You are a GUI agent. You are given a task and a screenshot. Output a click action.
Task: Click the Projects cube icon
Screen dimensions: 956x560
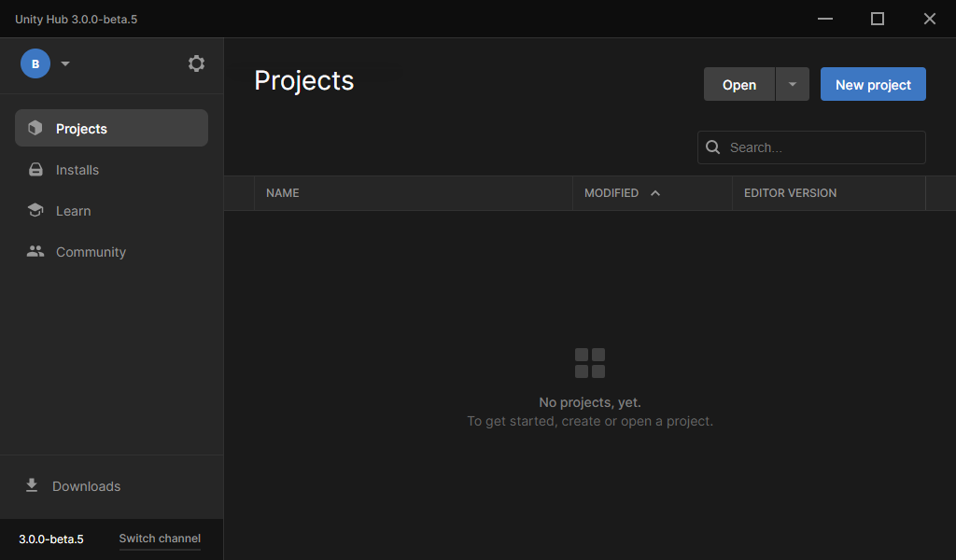click(x=35, y=127)
